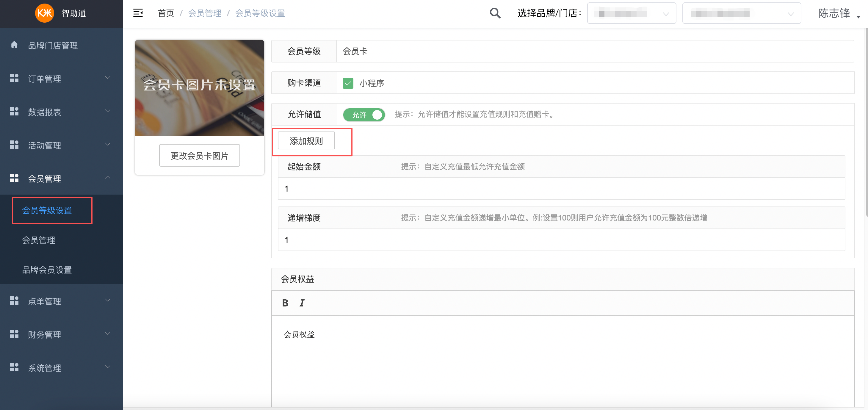Uncheck the 小程序 purchase channel checkbox
Screen dimensions: 868x410
pyautogui.click(x=348, y=83)
